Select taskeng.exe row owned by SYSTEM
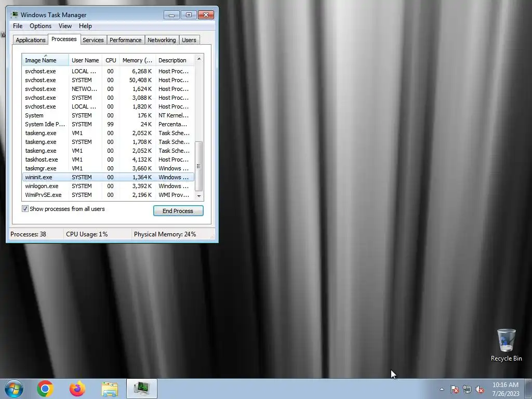Screen dimensions: 532x399 [108, 142]
